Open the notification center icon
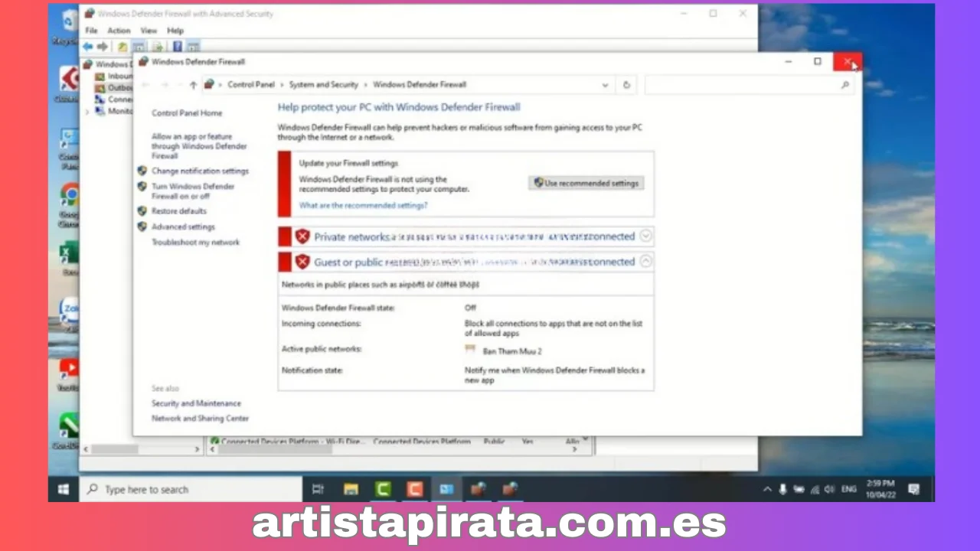The image size is (980, 551). (913, 489)
